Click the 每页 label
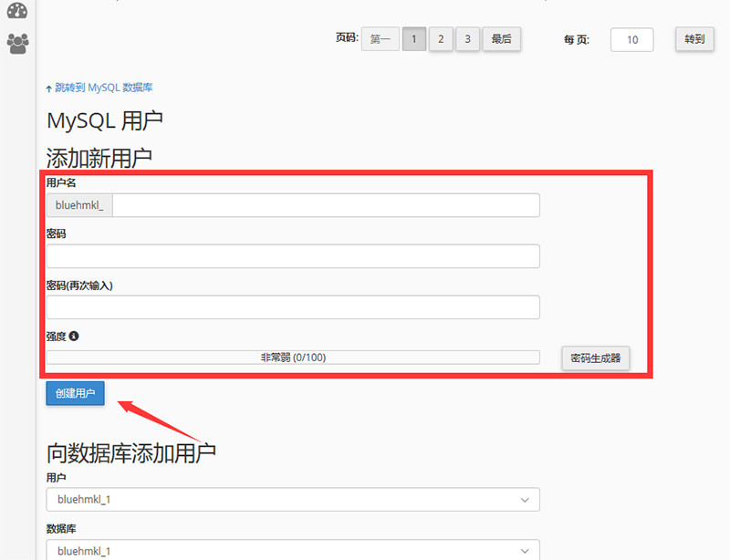The width and height of the screenshot is (730, 560). point(577,39)
